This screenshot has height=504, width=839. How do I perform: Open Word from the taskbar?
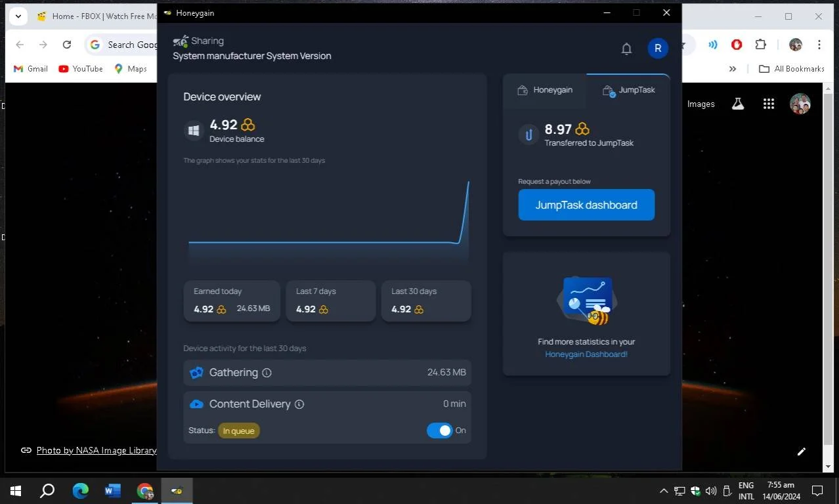coord(113,491)
